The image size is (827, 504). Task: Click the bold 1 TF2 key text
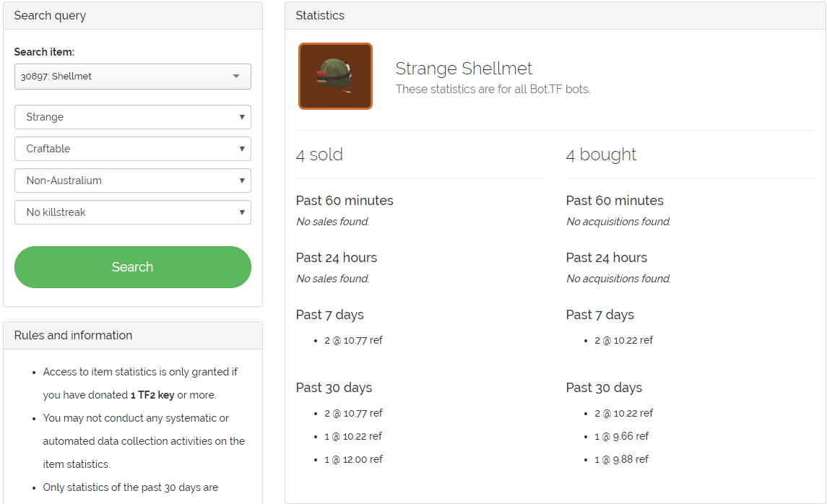click(x=152, y=395)
